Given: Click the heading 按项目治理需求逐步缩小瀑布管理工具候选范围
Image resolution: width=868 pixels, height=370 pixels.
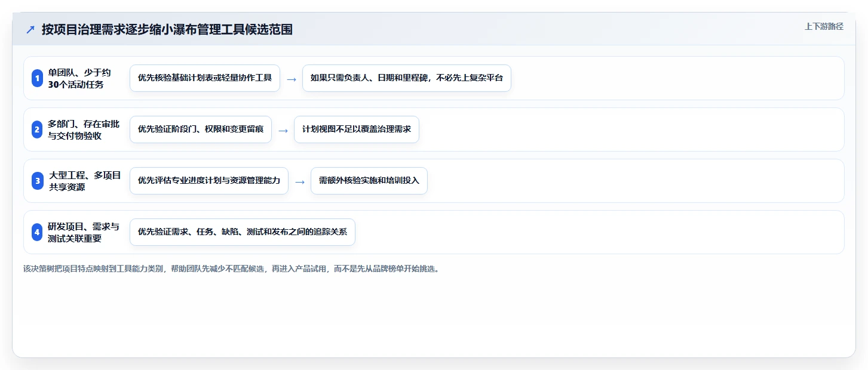Looking at the screenshot, I should pos(167,29).
